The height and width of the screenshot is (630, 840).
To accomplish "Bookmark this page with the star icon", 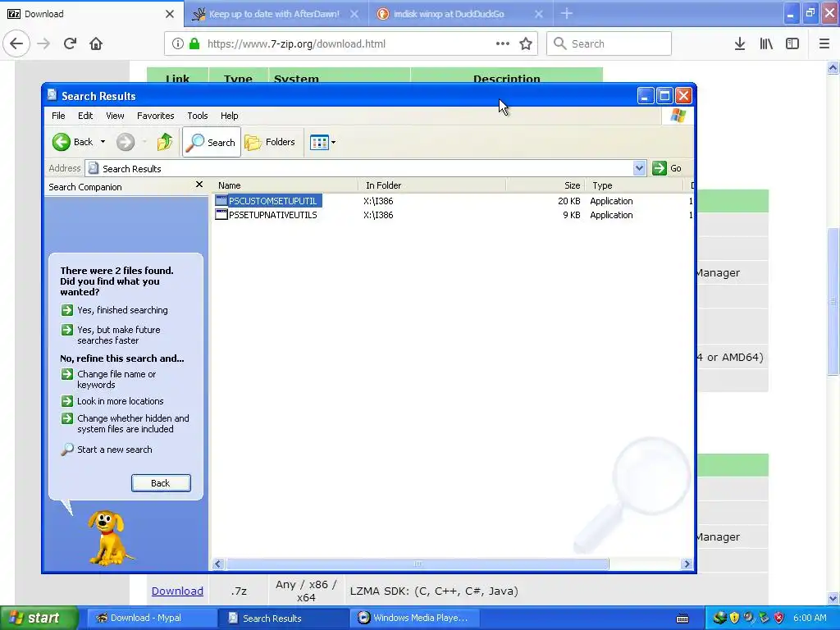I will 526,44.
